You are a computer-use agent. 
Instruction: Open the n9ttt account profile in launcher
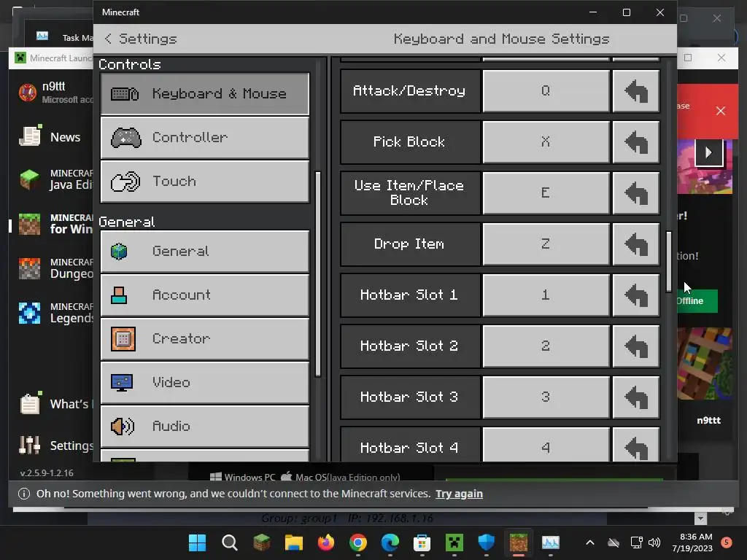(x=52, y=93)
